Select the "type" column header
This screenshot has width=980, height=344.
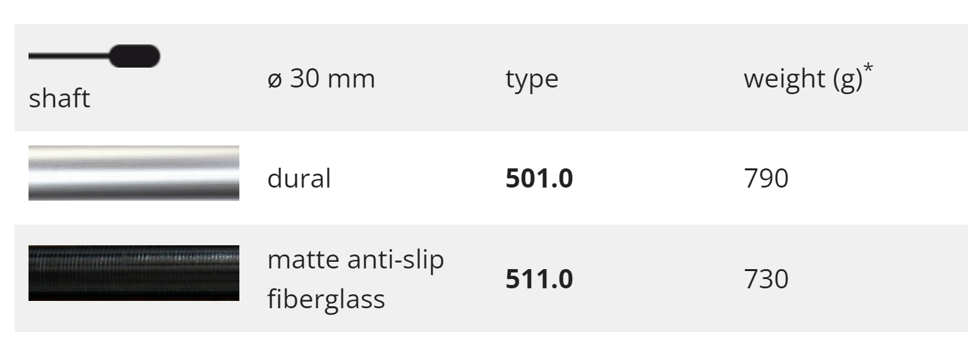[x=532, y=79]
